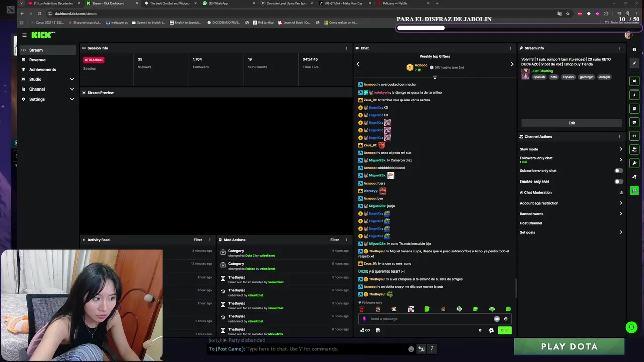Click the info icon in right toolbar
This screenshot has height=362, width=644.
coord(634,50)
